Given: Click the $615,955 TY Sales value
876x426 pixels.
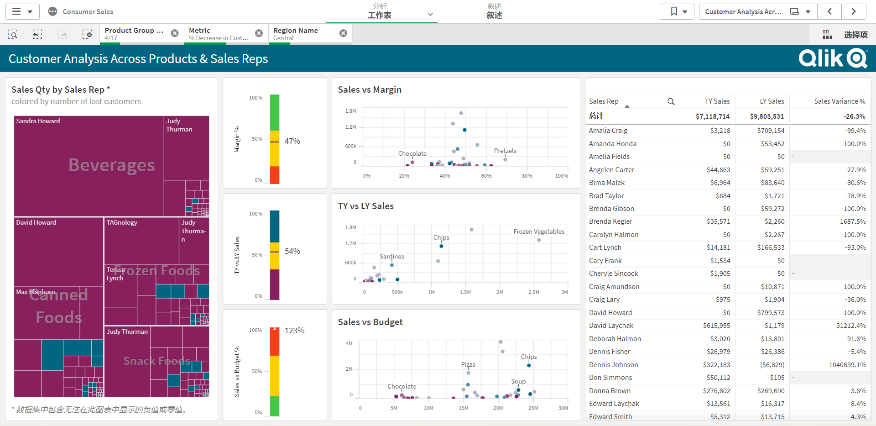Looking at the screenshot, I should click(716, 326).
